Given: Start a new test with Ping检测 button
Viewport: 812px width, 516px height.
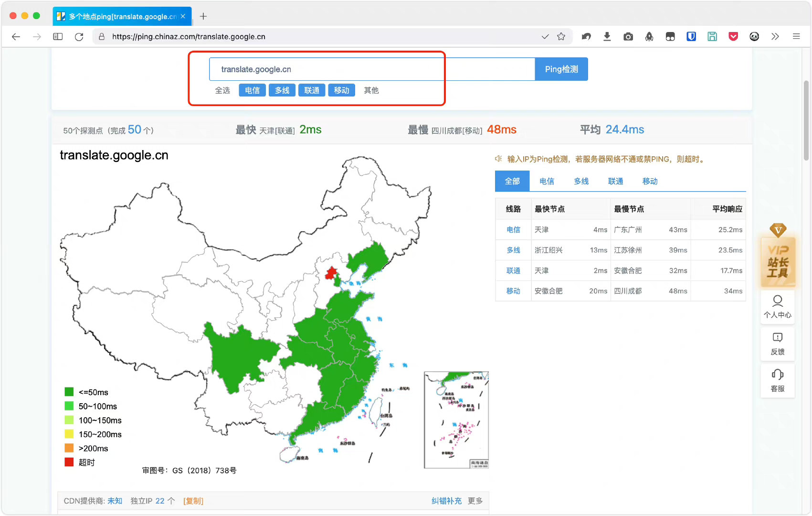Looking at the screenshot, I should [561, 69].
